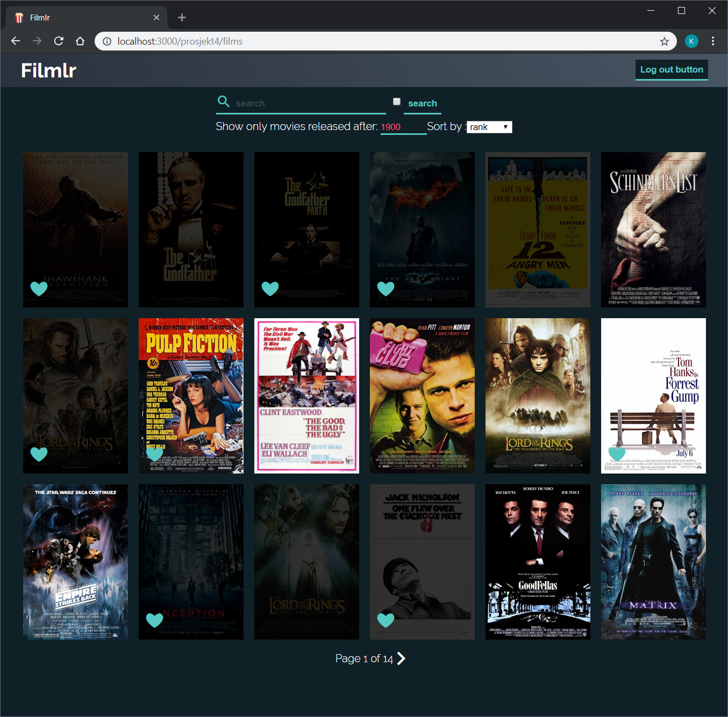Screen dimensions: 728x717
Task: Click the Filmlr logo title
Action: [48, 70]
